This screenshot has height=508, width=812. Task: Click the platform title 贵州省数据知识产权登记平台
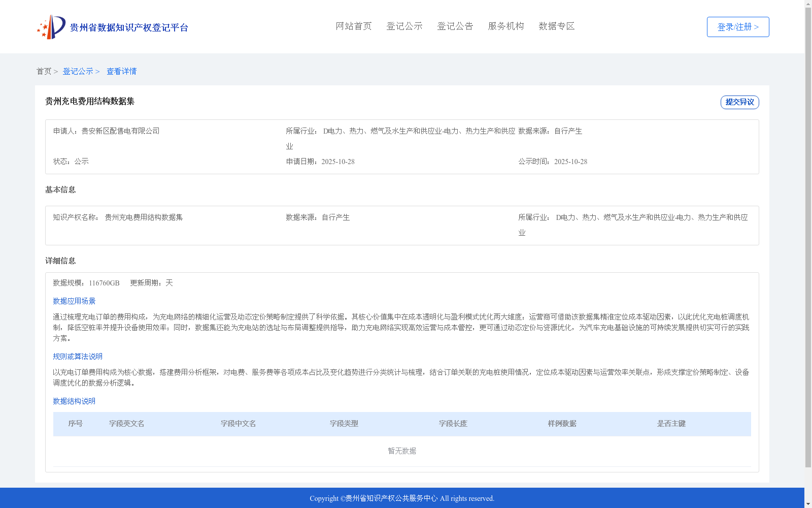(129, 27)
